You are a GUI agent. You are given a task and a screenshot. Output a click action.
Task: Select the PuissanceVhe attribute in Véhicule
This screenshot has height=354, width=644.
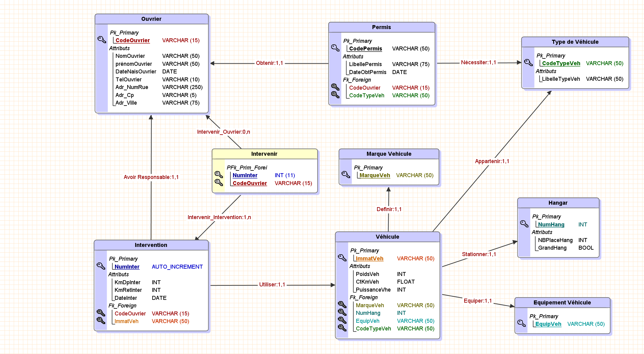click(x=373, y=290)
